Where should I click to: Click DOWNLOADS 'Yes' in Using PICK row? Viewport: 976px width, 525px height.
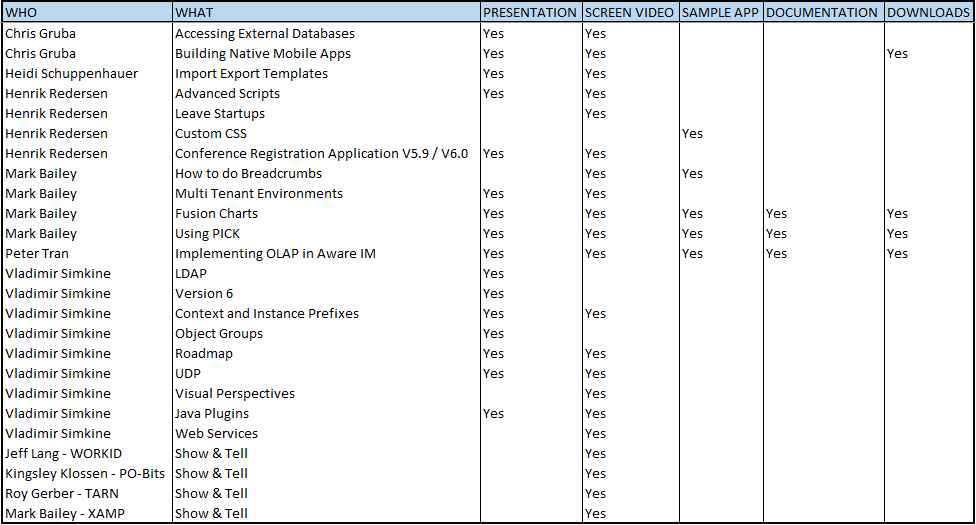click(x=897, y=234)
